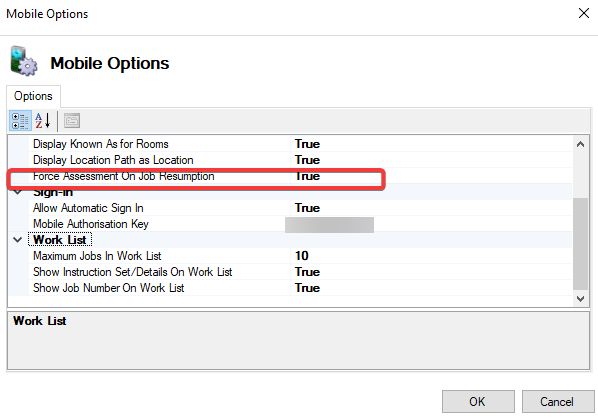Screen dimensions: 598x420
Task: Confirm settings with the OK button
Action: tap(478, 401)
